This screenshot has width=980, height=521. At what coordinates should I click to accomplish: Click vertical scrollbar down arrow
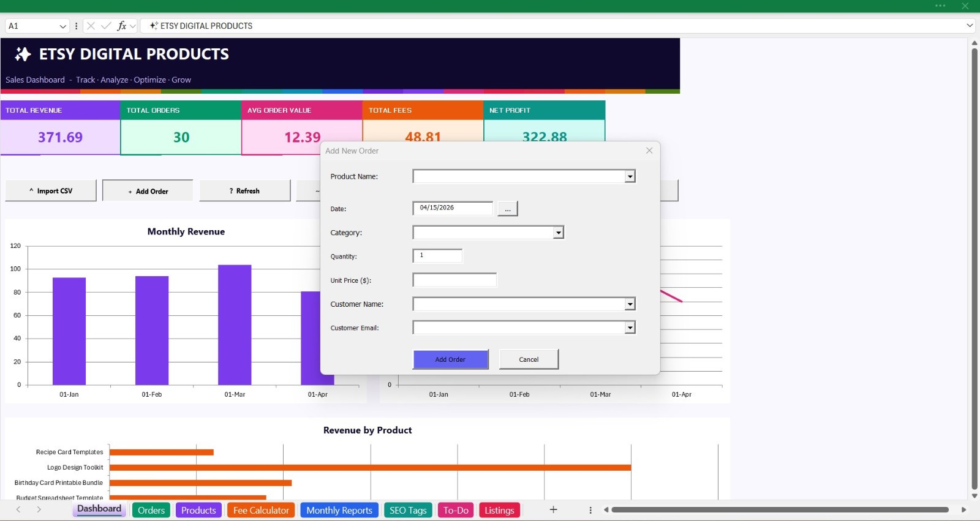click(x=974, y=496)
